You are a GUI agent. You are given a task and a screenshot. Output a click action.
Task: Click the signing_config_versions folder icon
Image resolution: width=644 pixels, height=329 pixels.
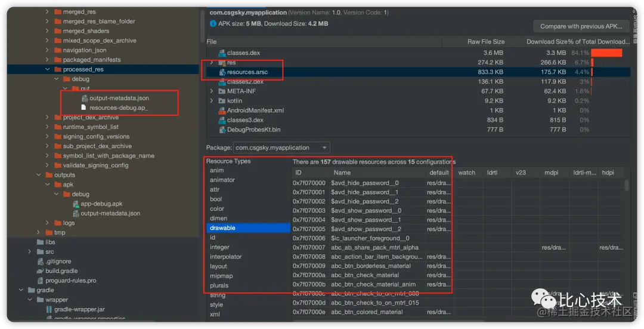(x=57, y=137)
